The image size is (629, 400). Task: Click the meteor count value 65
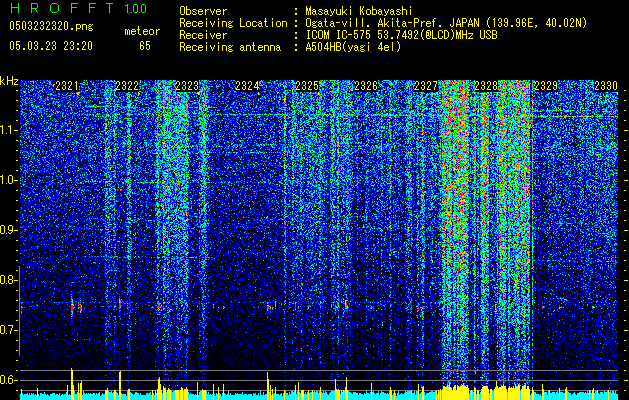point(145,46)
